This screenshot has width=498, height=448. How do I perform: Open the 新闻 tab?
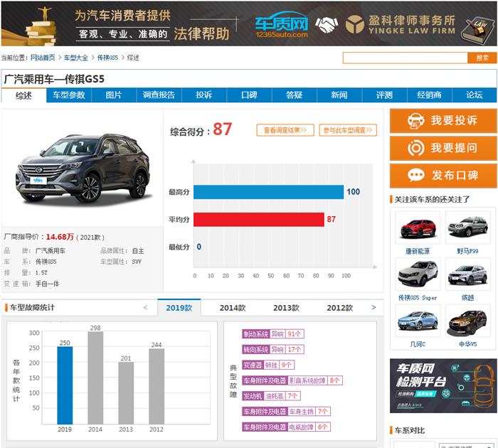339,95
